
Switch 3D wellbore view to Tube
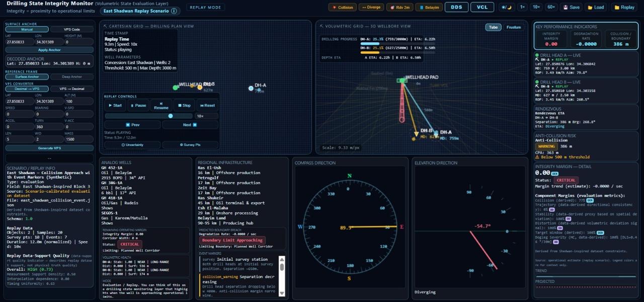point(494,27)
